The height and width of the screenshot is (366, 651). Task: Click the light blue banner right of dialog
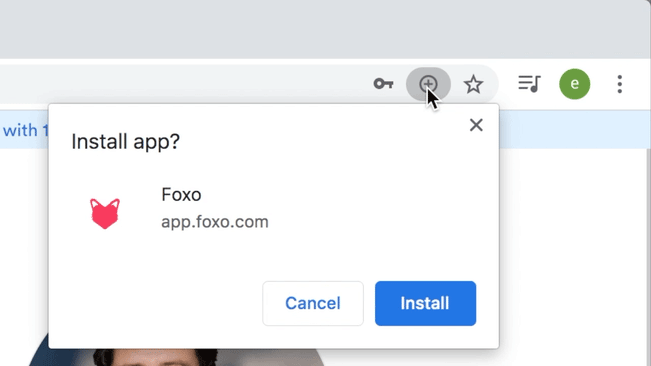(x=573, y=129)
